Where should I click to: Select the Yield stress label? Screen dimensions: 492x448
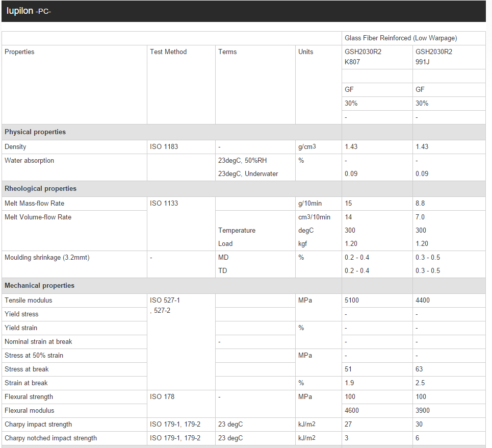[21, 314]
